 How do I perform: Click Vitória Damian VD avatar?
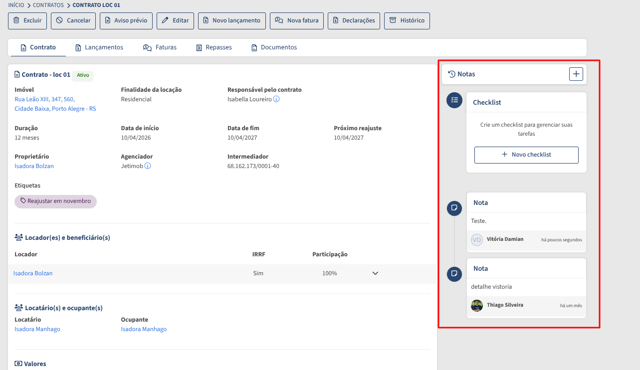(477, 239)
